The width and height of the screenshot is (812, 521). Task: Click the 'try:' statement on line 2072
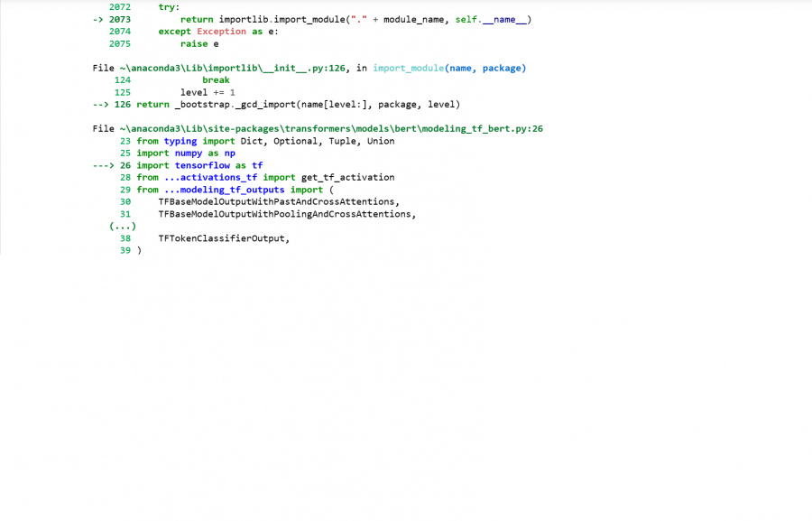(169, 6)
